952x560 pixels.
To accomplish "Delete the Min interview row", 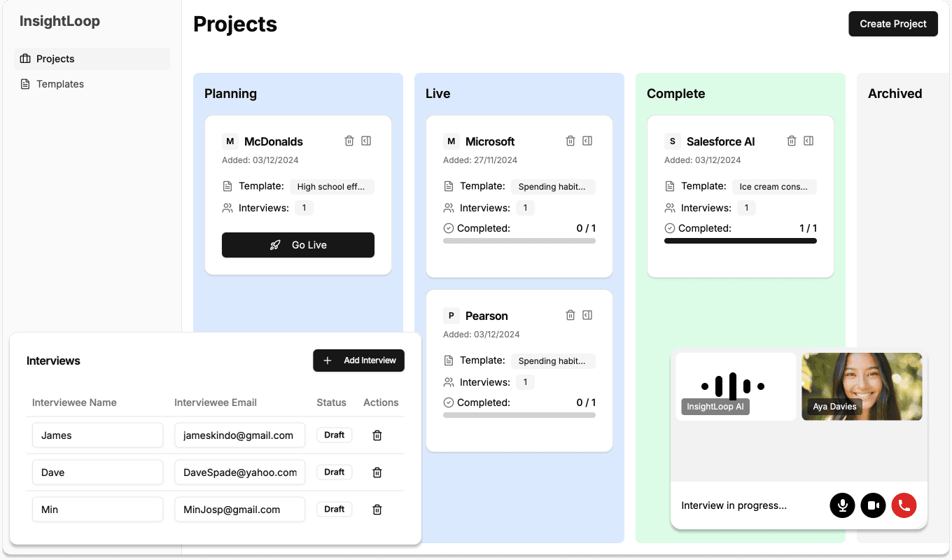I will pos(377,510).
